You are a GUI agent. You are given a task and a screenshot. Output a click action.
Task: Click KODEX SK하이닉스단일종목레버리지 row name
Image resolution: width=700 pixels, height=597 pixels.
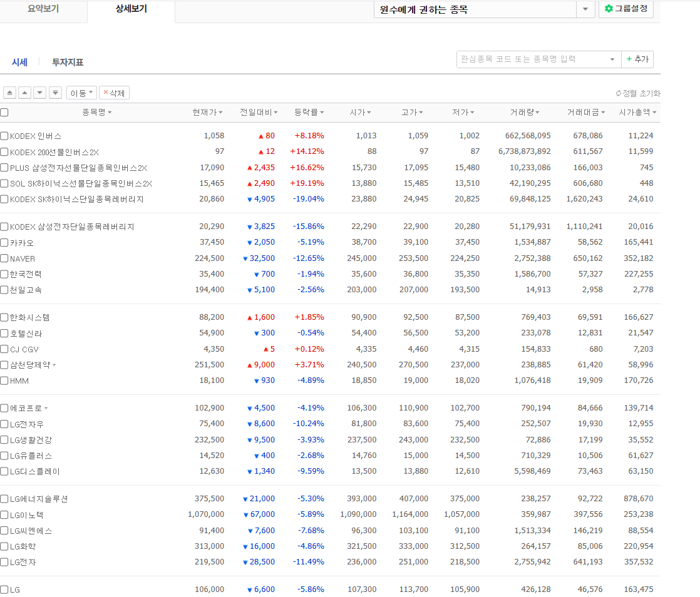coord(77,199)
